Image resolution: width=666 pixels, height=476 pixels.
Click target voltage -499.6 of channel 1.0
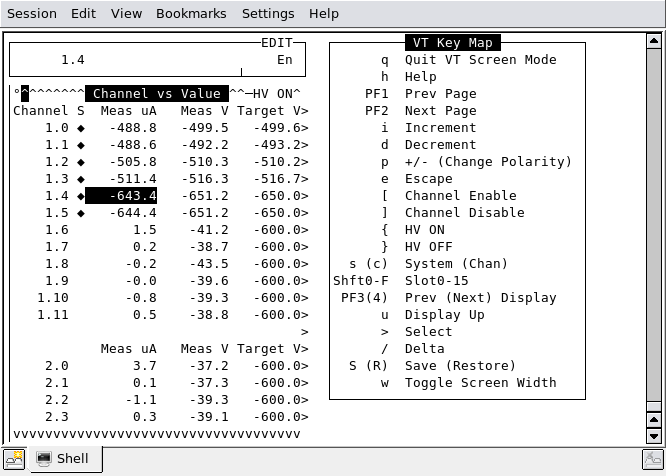click(279, 128)
